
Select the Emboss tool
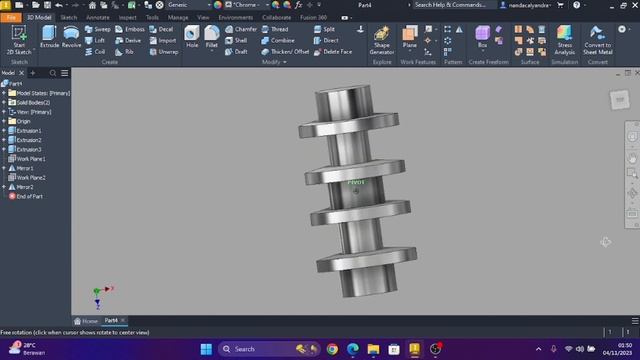130,29
